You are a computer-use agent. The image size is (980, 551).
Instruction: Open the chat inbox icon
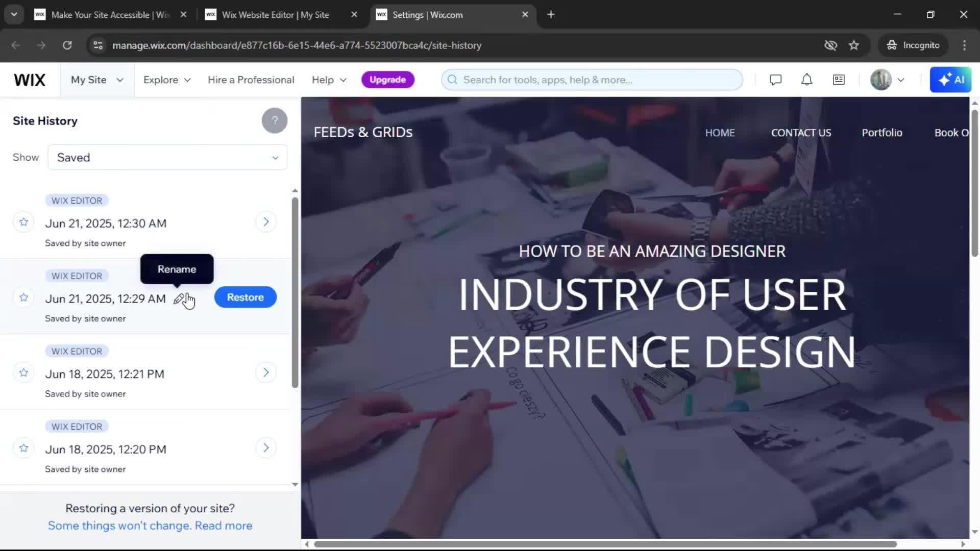pos(775,80)
